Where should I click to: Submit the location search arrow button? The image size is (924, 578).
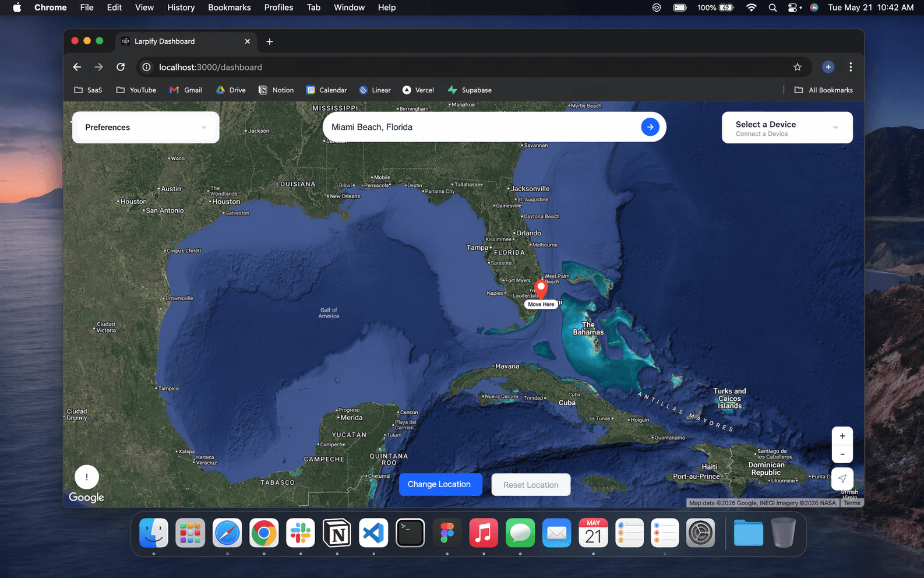tap(650, 127)
